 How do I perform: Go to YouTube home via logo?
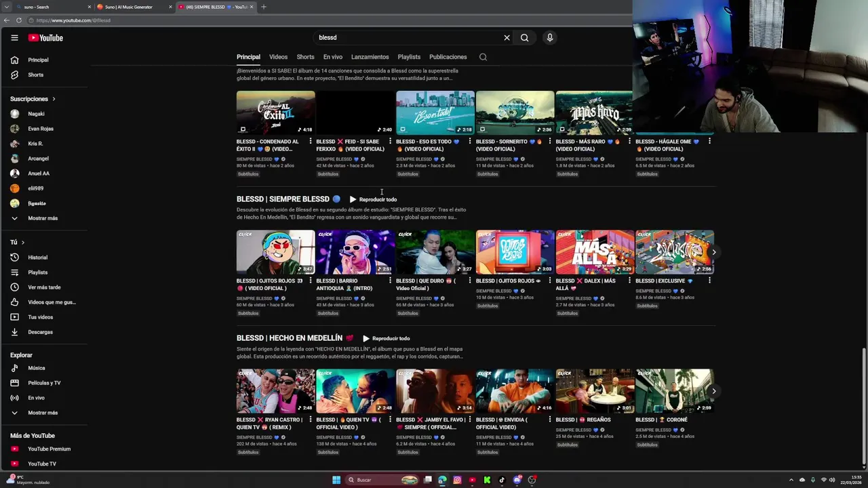click(x=45, y=38)
